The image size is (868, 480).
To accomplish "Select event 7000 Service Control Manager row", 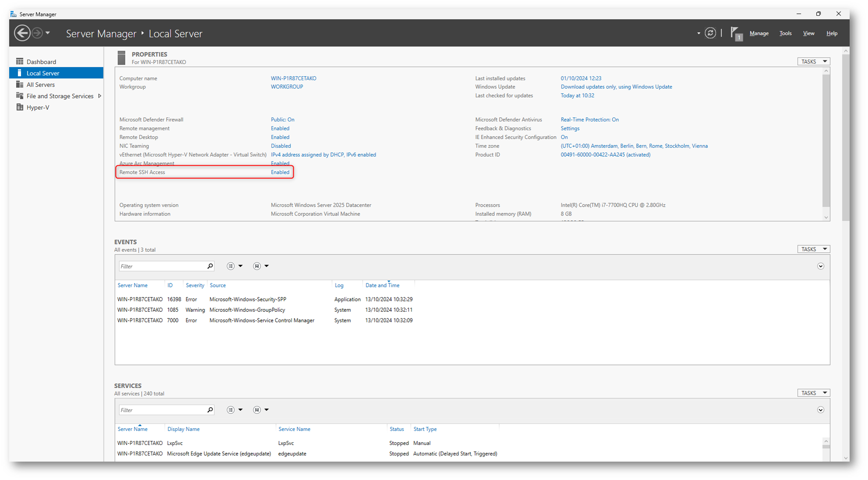I will (265, 321).
